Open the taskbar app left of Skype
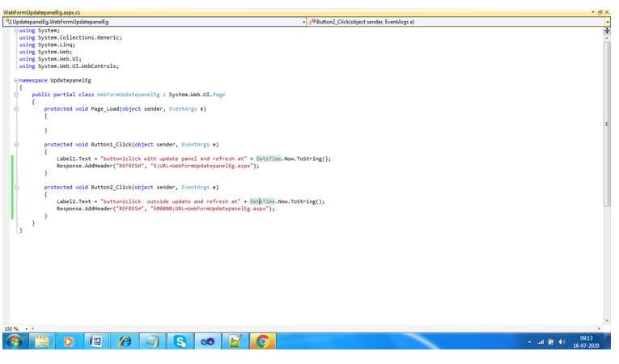The image size is (619, 364). point(152,341)
